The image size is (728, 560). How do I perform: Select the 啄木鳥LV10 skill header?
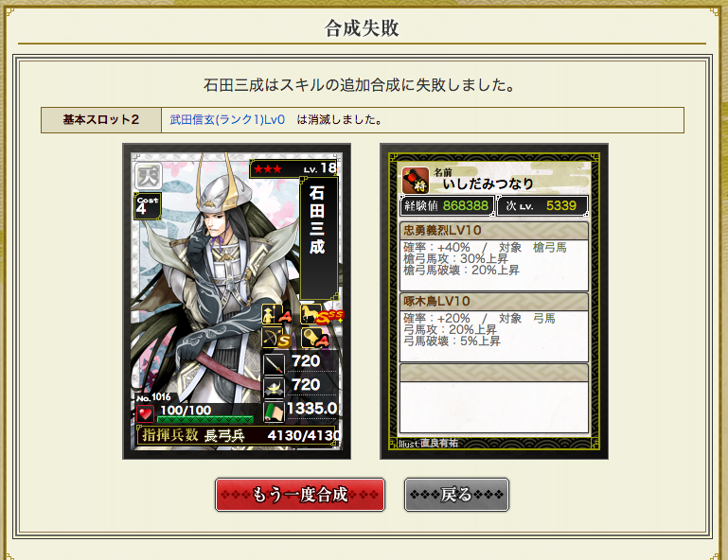[494, 302]
